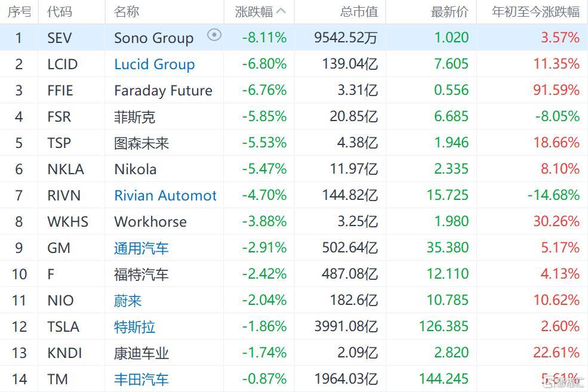588x392 pixels.
Task: Click the watch eye icon beside Sono Group
Action: point(214,35)
